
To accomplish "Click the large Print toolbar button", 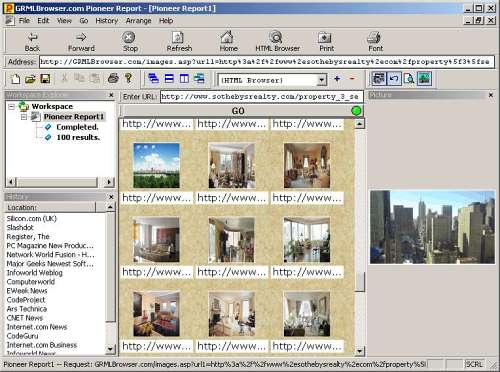I will tap(326, 42).
